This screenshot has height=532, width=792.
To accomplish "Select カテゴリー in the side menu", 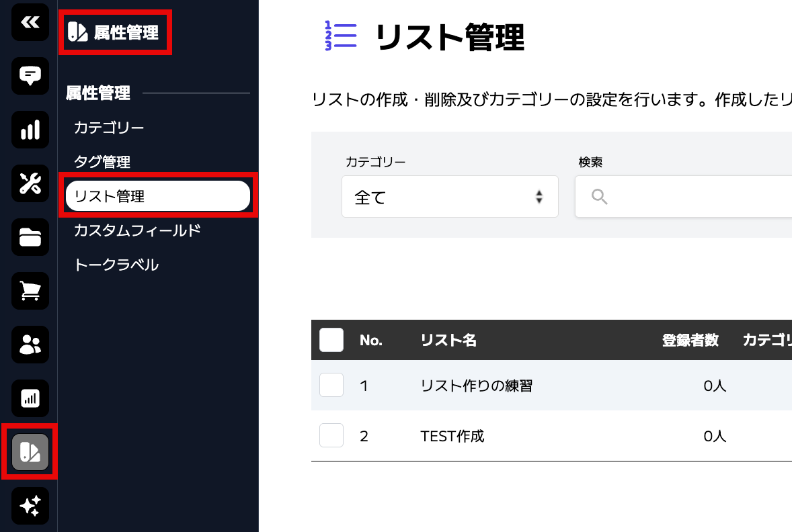I will [x=109, y=128].
